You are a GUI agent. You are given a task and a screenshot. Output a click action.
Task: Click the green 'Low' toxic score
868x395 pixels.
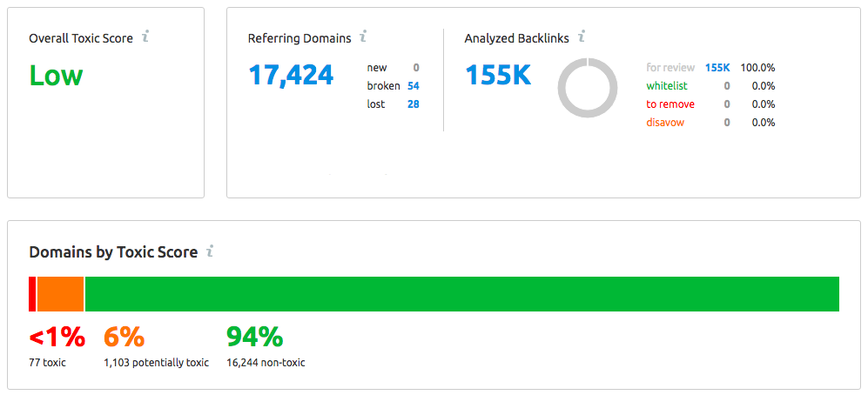(x=56, y=75)
